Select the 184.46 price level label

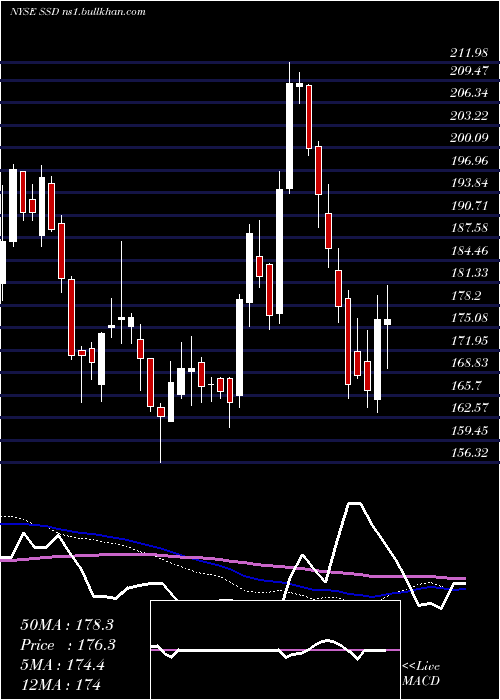[x=470, y=250]
